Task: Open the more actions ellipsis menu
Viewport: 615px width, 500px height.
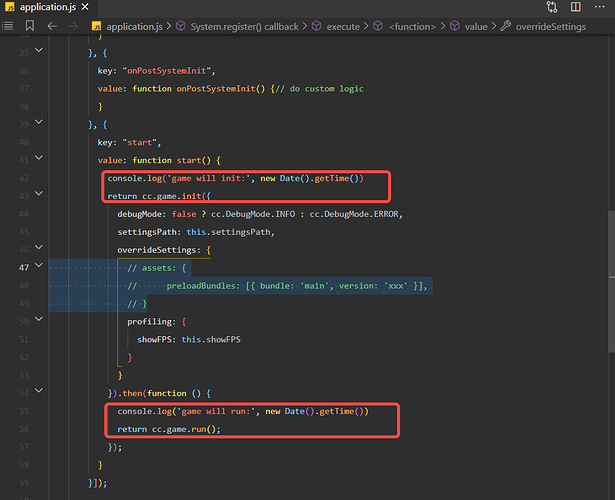Action: tap(598, 8)
